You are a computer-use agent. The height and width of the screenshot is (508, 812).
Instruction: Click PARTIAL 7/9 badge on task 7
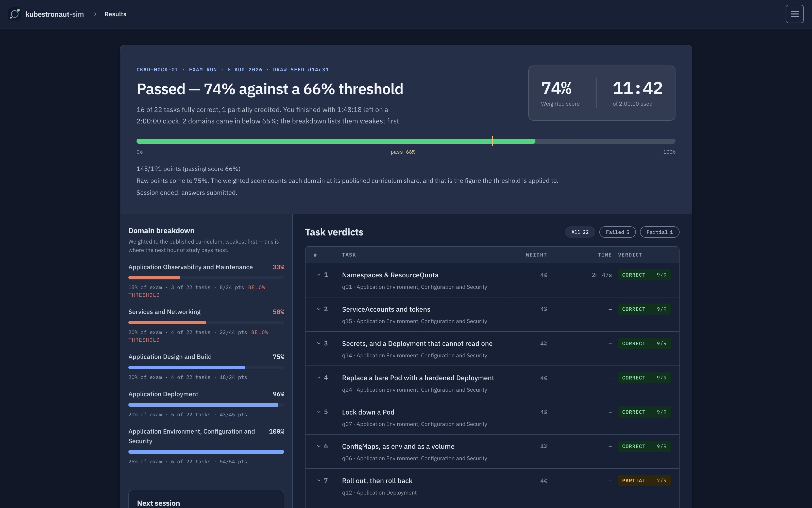pos(644,481)
